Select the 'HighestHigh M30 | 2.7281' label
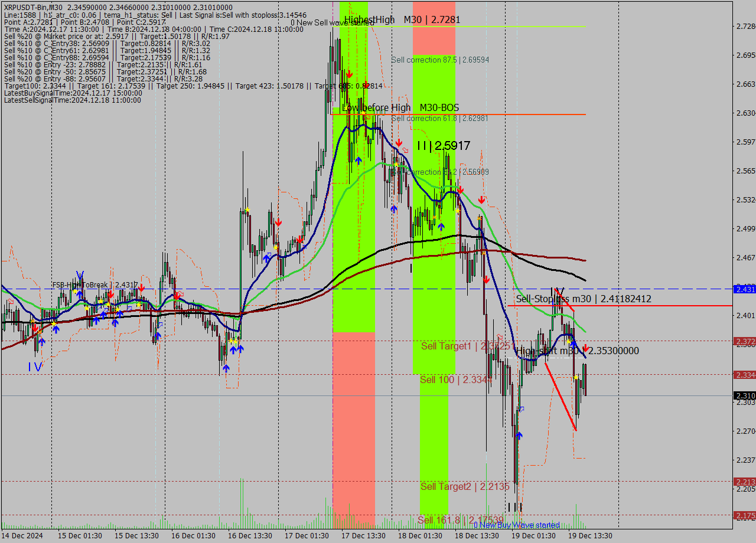This screenshot has width=756, height=543. coord(402,19)
